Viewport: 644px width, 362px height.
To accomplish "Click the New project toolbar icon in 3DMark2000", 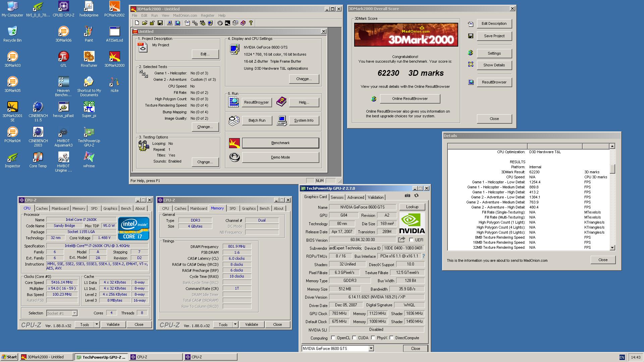I will coord(137,23).
